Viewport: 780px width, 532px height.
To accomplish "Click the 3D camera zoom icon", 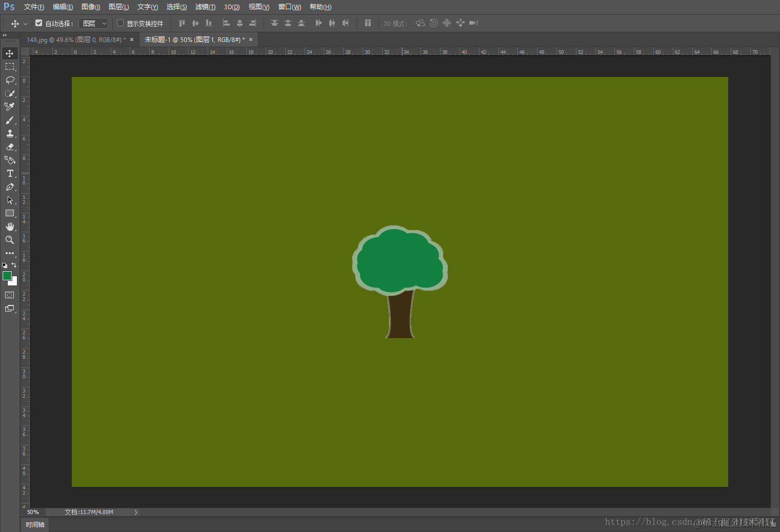I will 474,23.
